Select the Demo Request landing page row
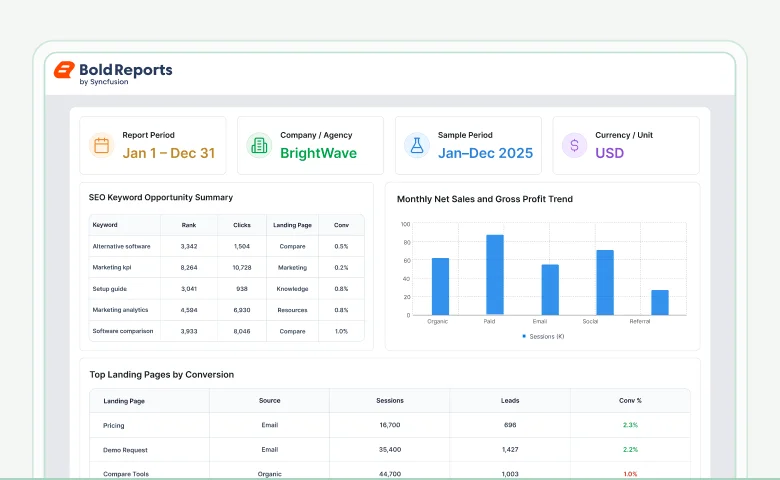780x480 pixels. pos(390,450)
